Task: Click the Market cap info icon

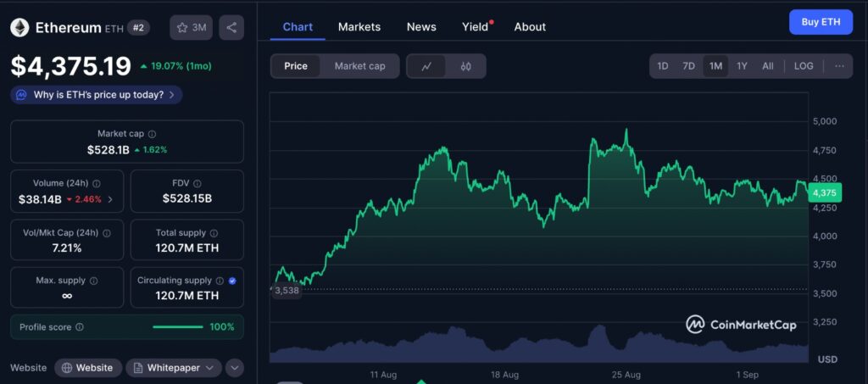Action: [153, 134]
